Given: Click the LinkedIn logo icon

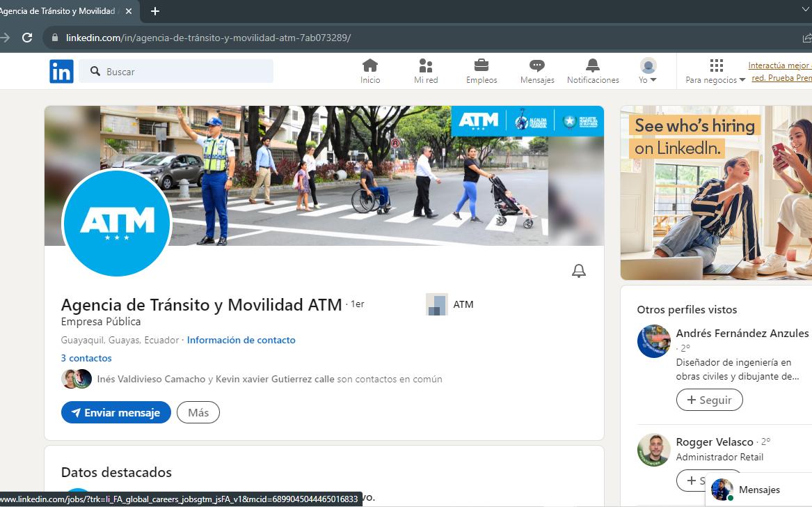Looking at the screenshot, I should click(x=62, y=72).
